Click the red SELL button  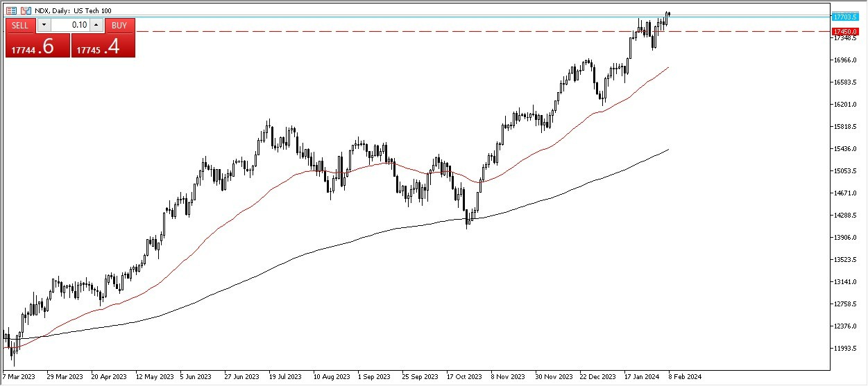coord(21,25)
